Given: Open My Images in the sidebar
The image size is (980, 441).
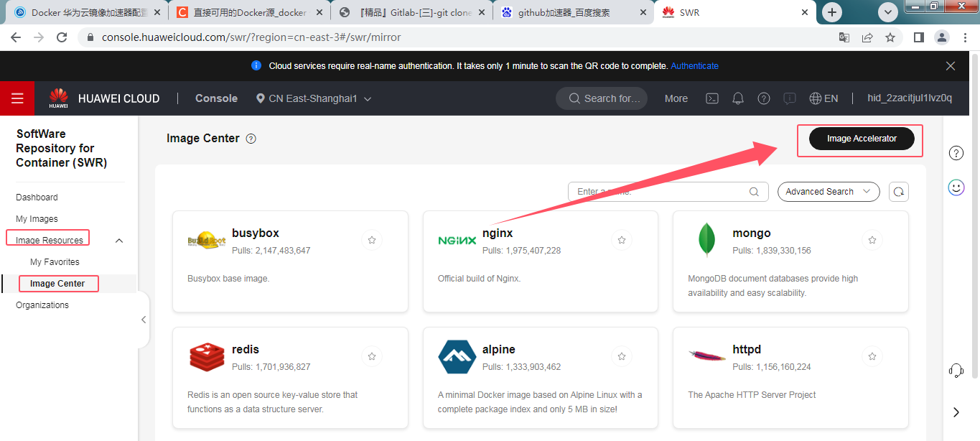Looking at the screenshot, I should point(37,219).
